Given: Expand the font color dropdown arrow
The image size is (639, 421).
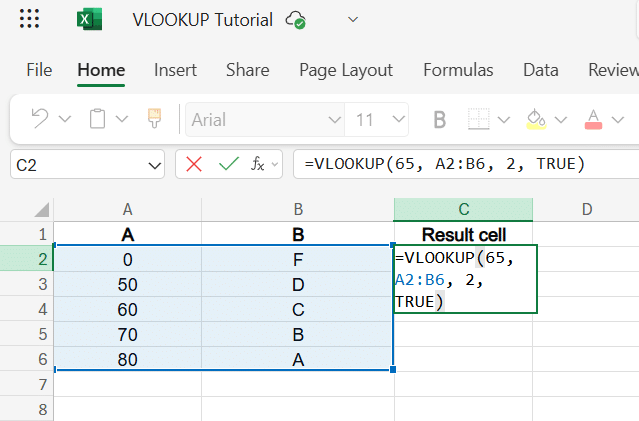Looking at the screenshot, I should coord(618,119).
